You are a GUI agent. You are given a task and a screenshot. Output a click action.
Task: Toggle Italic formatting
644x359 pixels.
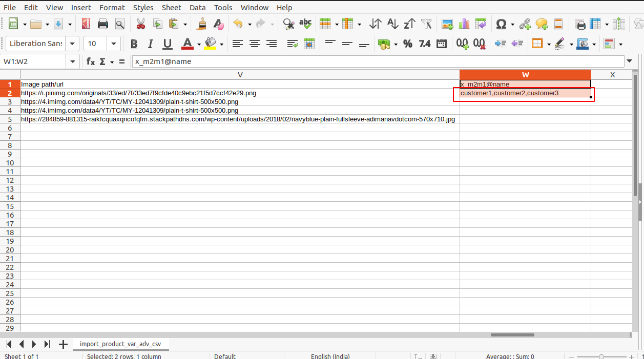coord(150,44)
